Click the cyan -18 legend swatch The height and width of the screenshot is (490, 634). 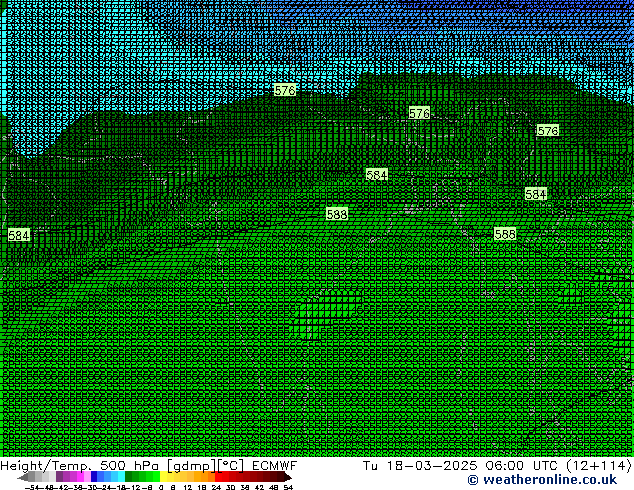pyautogui.click(x=121, y=477)
